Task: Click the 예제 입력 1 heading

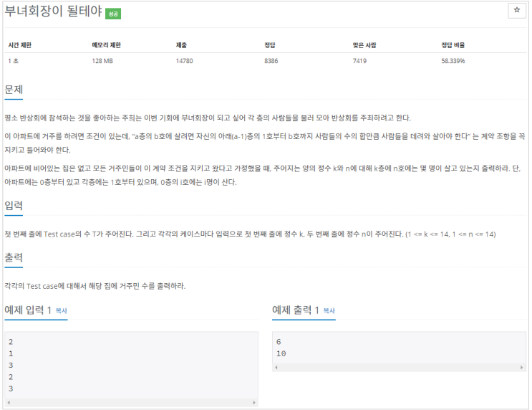Action: pyautogui.click(x=28, y=310)
